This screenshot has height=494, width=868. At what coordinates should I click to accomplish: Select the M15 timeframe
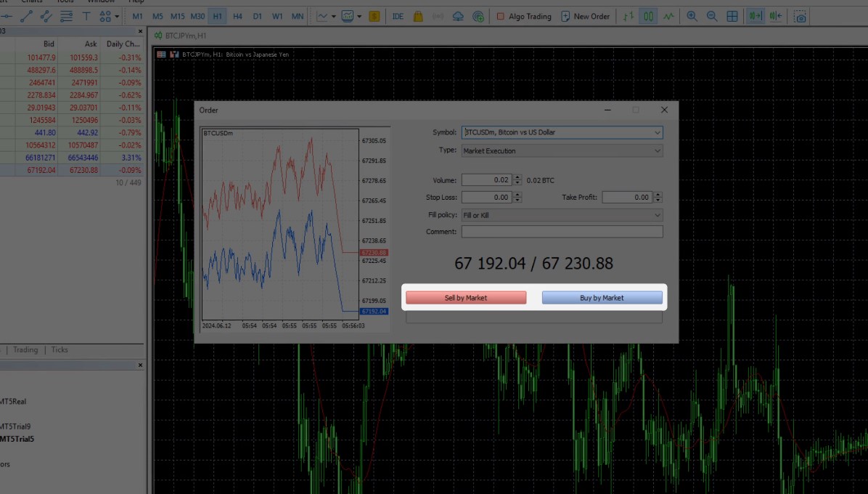tap(177, 17)
